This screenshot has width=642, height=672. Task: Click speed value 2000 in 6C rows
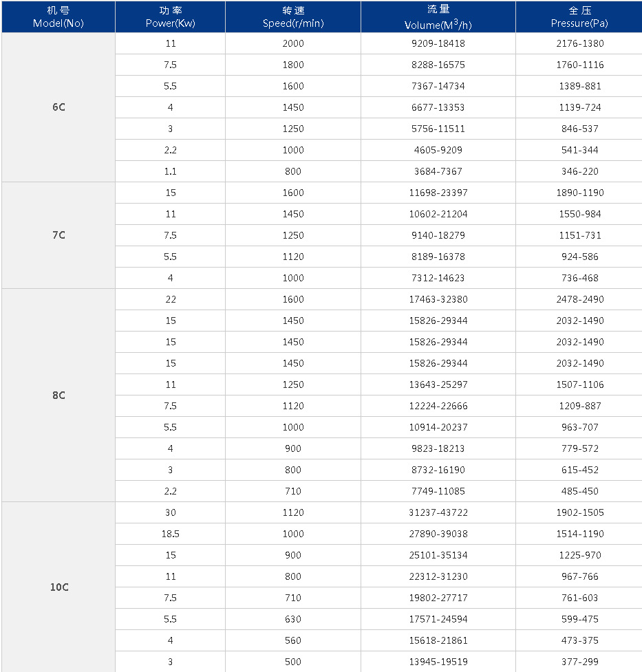click(x=293, y=43)
